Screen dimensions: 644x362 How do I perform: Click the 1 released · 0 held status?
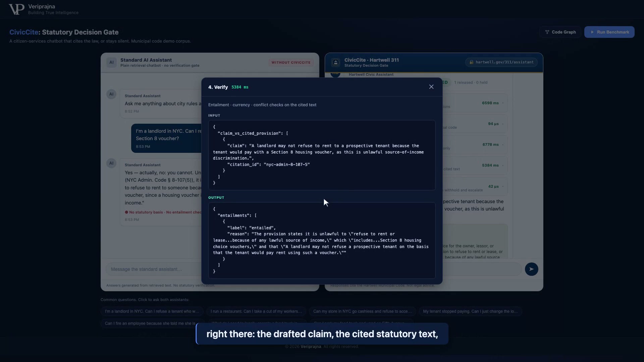point(471,82)
